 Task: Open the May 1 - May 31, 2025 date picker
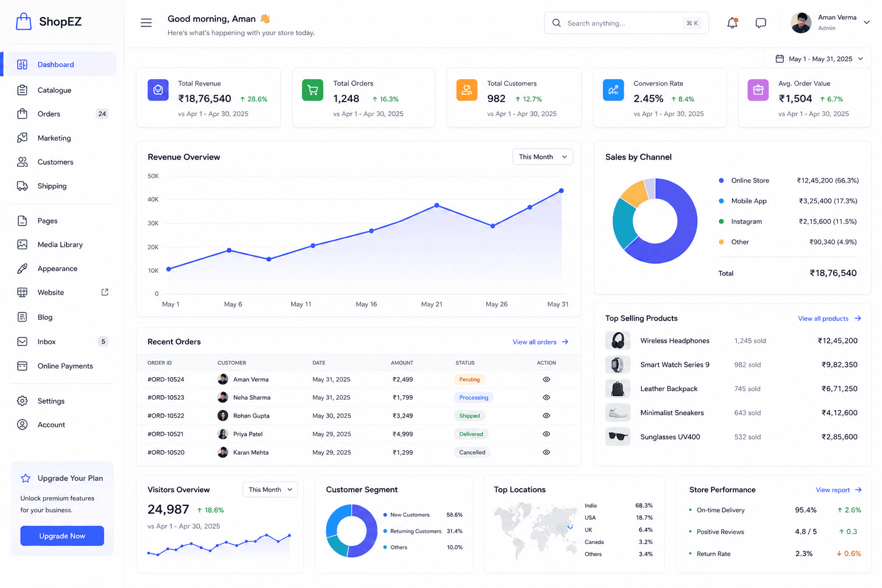(x=818, y=59)
